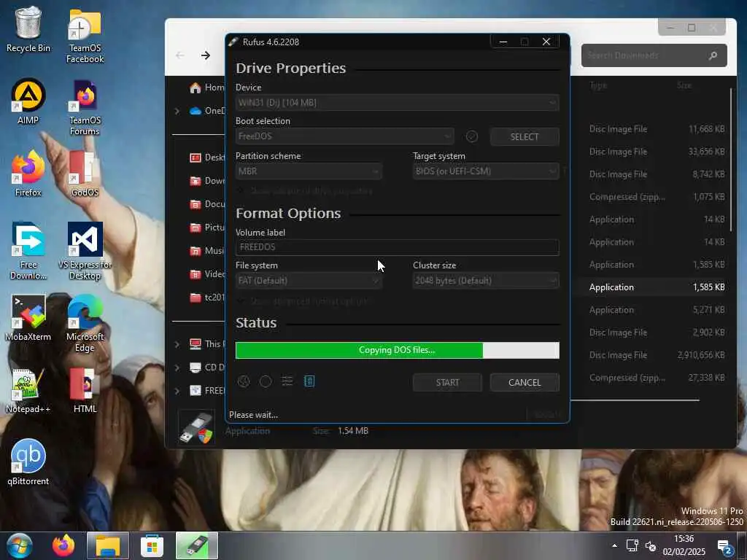Launch AIMP from the desktop
Image resolution: width=747 pixels, height=560 pixels.
(x=28, y=101)
